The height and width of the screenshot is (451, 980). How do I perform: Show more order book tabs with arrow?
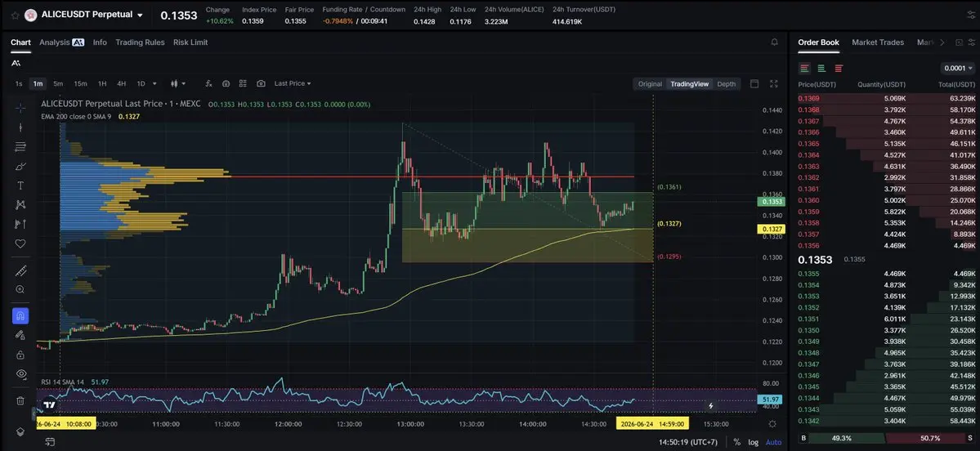pos(942,42)
